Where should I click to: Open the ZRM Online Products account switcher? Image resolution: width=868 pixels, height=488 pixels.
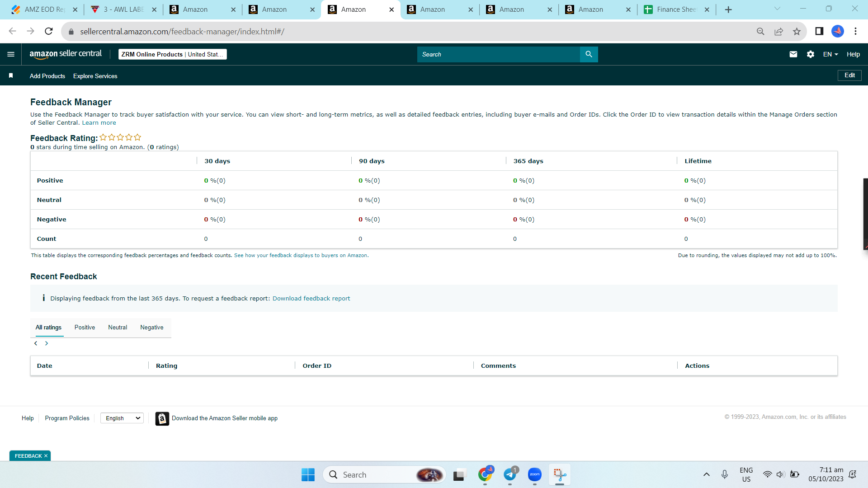[x=172, y=54]
